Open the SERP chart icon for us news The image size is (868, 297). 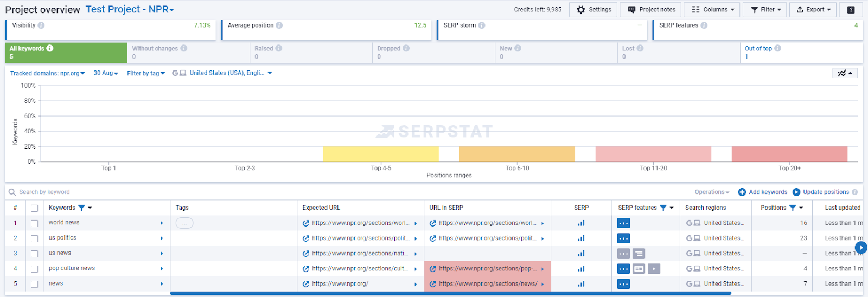581,253
